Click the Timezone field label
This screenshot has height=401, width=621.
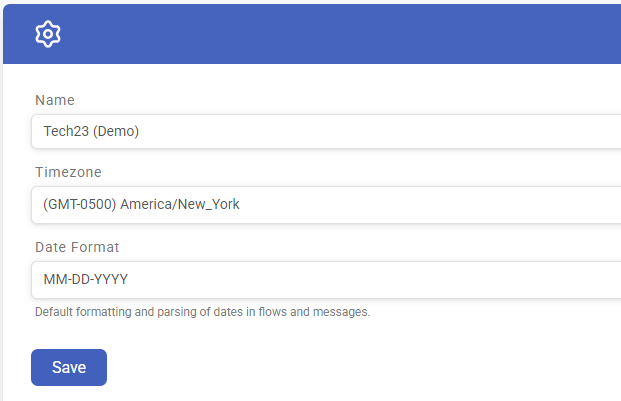tap(68, 172)
